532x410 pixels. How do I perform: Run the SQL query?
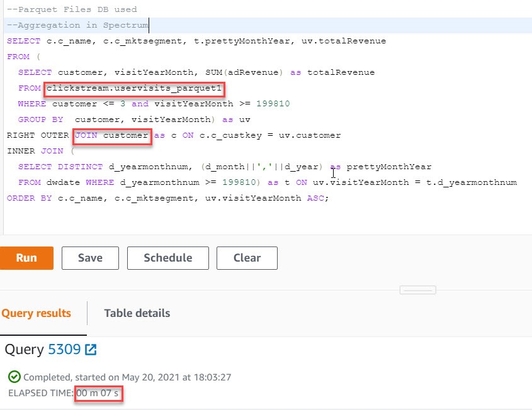(x=26, y=258)
